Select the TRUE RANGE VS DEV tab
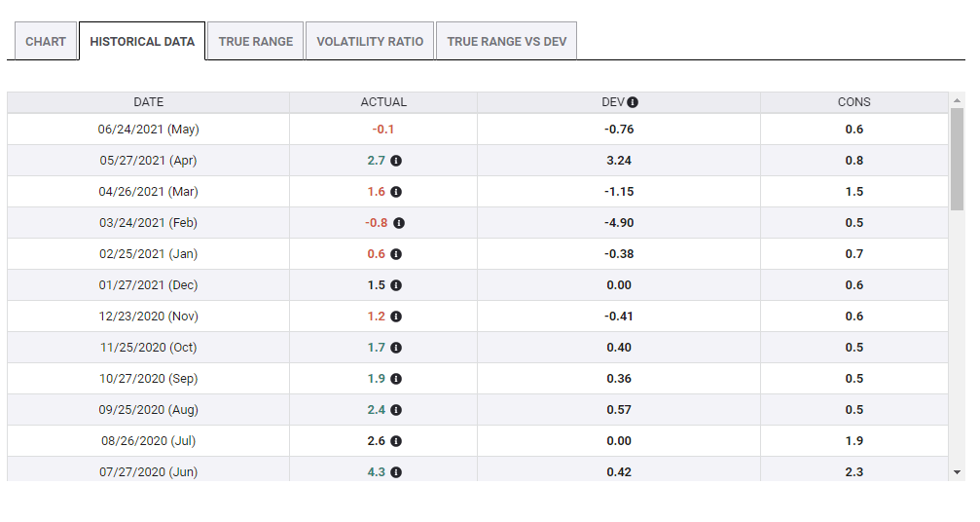980x522 pixels. tap(506, 42)
